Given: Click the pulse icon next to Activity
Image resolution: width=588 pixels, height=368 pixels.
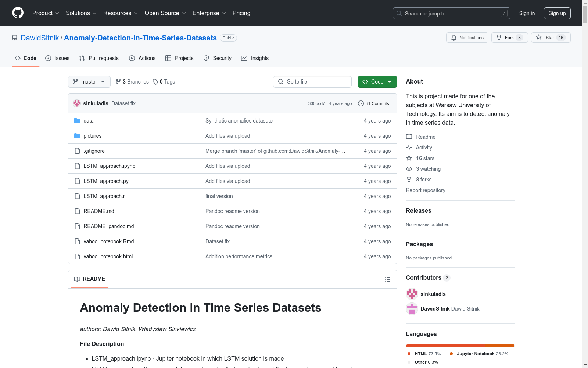Looking at the screenshot, I should (409, 148).
